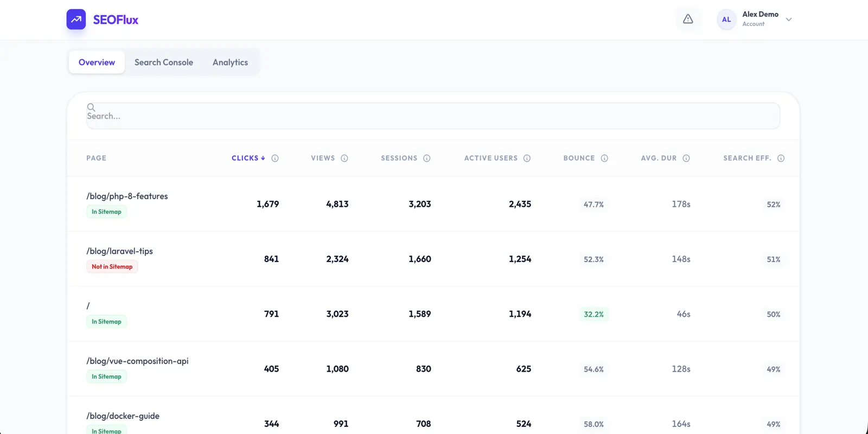Click the 128s average duration value
868x434 pixels.
681,369
